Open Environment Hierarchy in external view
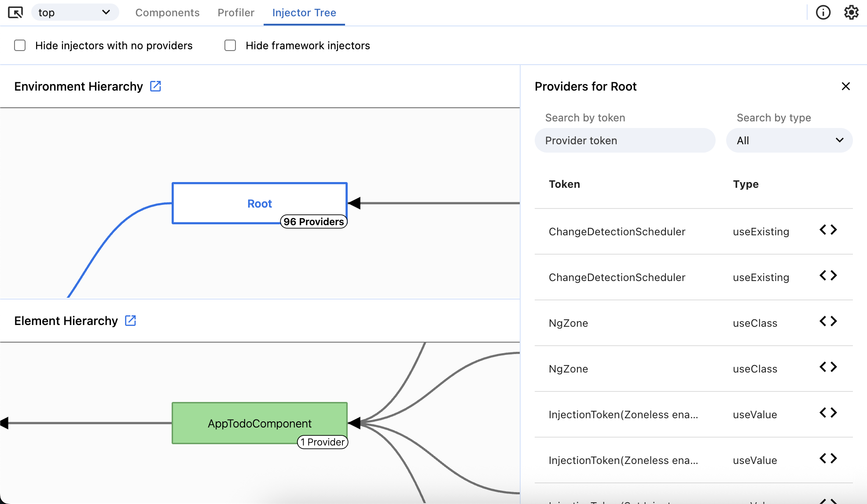Viewport: 867px width, 504px height. click(156, 86)
